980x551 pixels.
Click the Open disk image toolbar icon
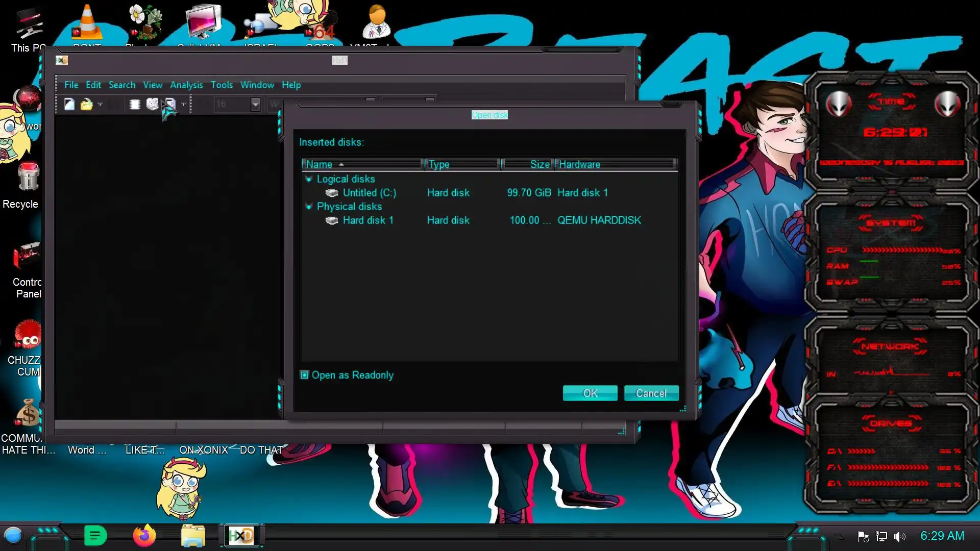[170, 105]
